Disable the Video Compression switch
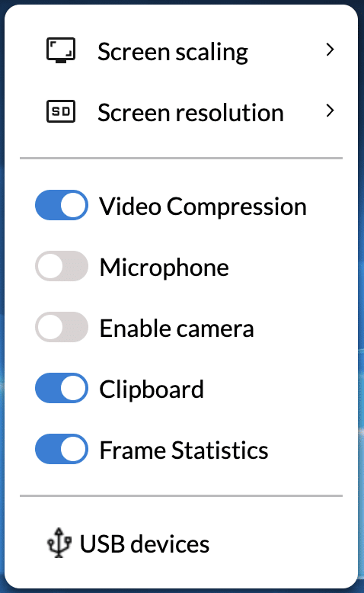364x593 pixels. click(x=62, y=205)
